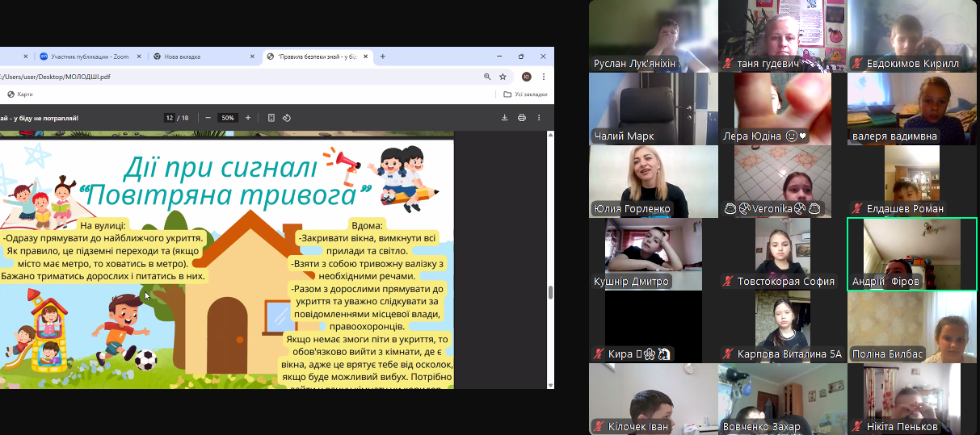Click the PDF page number field
Screen dimensions: 980x435
click(x=170, y=118)
